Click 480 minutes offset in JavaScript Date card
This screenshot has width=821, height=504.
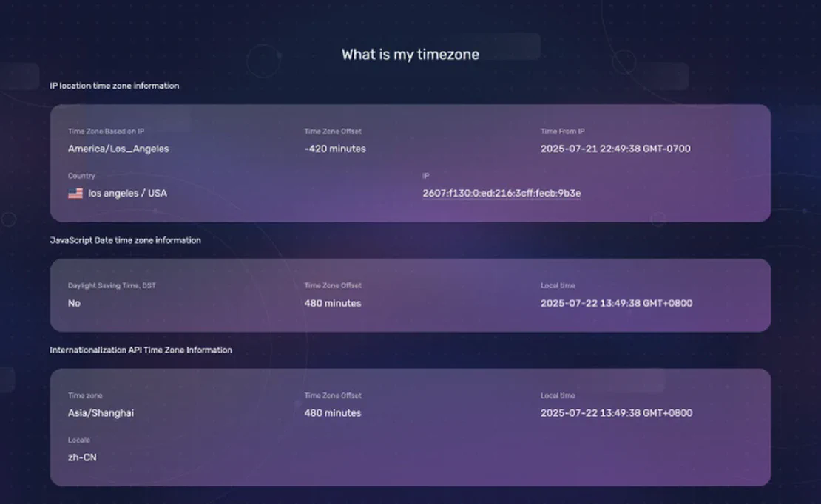tap(332, 303)
